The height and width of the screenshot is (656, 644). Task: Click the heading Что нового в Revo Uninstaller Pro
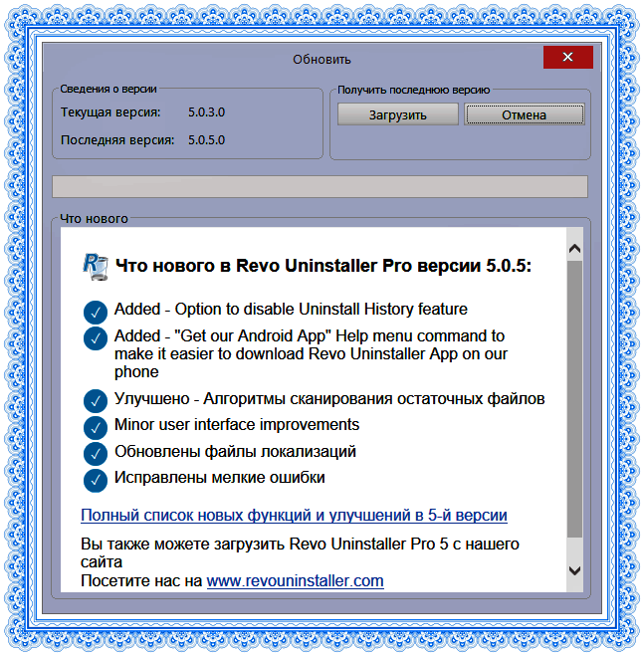(323, 266)
